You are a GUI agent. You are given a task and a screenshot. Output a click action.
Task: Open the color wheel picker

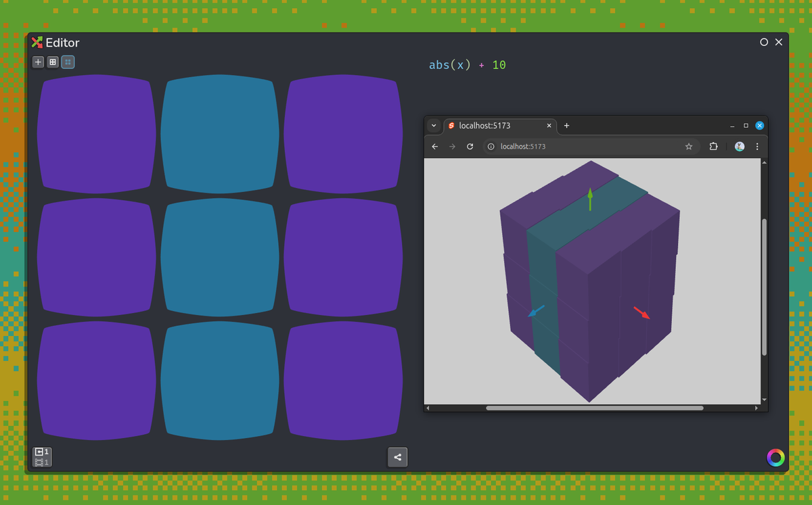click(x=775, y=458)
